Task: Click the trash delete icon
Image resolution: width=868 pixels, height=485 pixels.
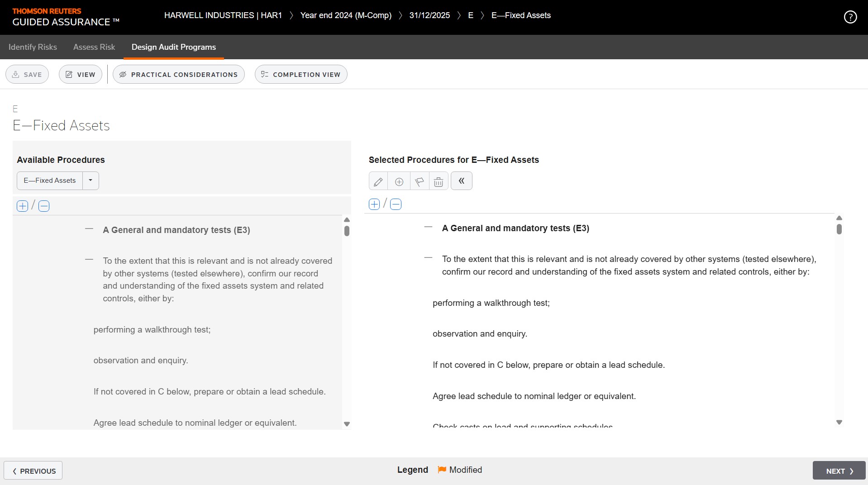Action: coord(438,181)
